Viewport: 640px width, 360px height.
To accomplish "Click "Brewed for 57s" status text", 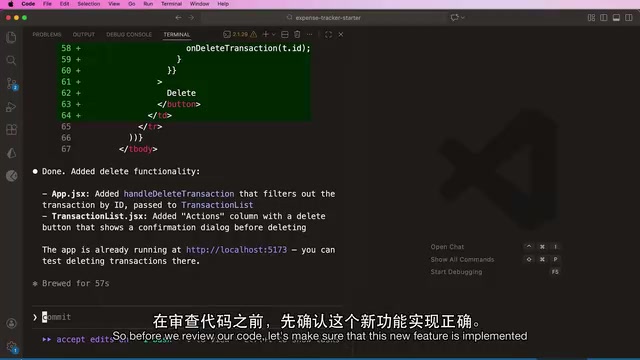I will pos(76,283).
